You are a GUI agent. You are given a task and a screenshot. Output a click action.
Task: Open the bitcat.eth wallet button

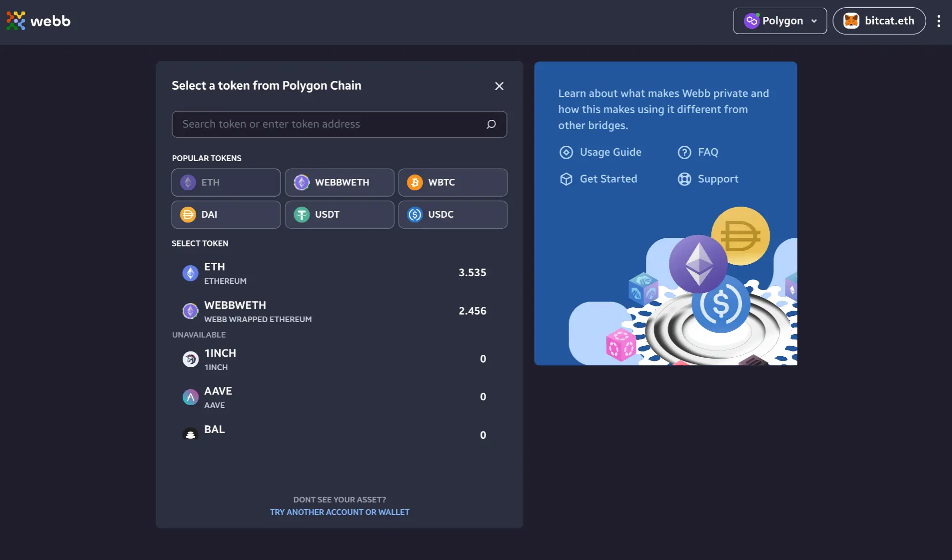pyautogui.click(x=879, y=21)
